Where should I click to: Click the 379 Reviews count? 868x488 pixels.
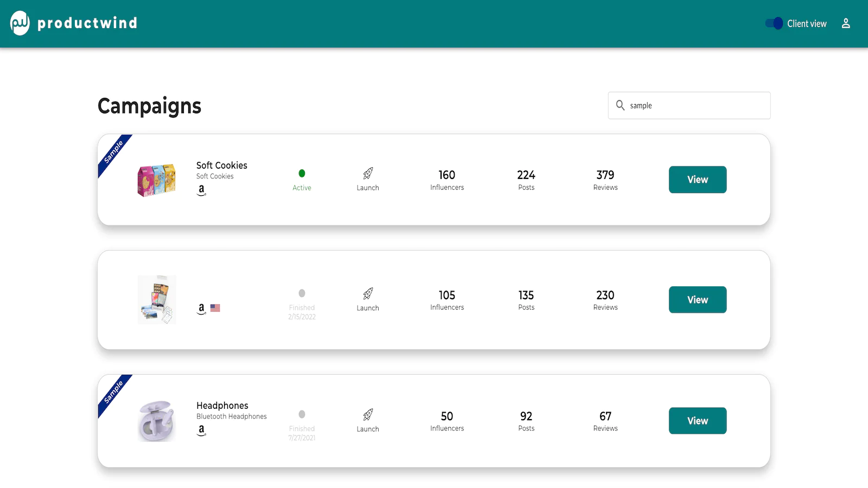[x=605, y=175]
